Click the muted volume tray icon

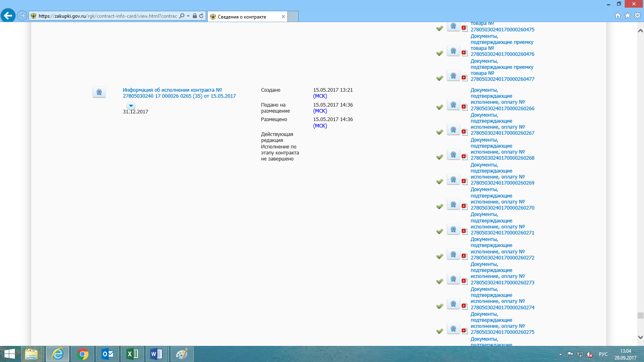tap(590, 354)
